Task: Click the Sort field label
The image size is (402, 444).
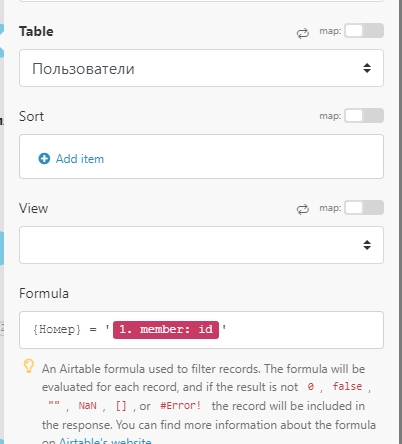Action: tap(31, 116)
